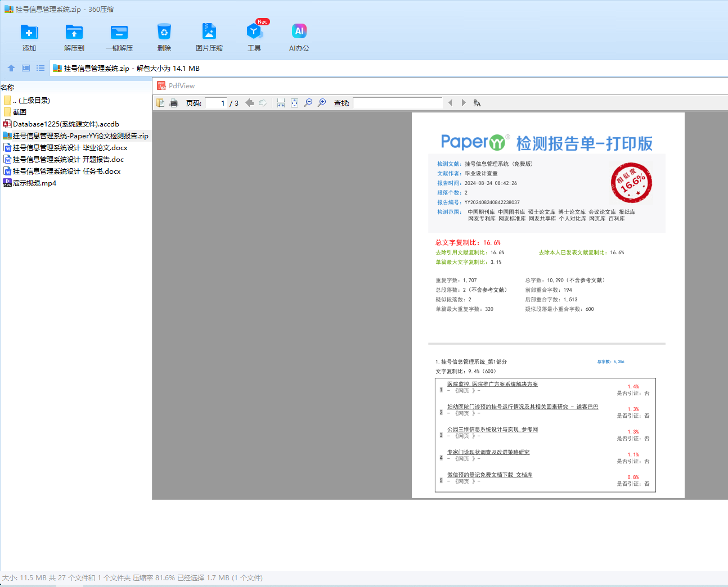Click the 名称 column header

click(7, 87)
